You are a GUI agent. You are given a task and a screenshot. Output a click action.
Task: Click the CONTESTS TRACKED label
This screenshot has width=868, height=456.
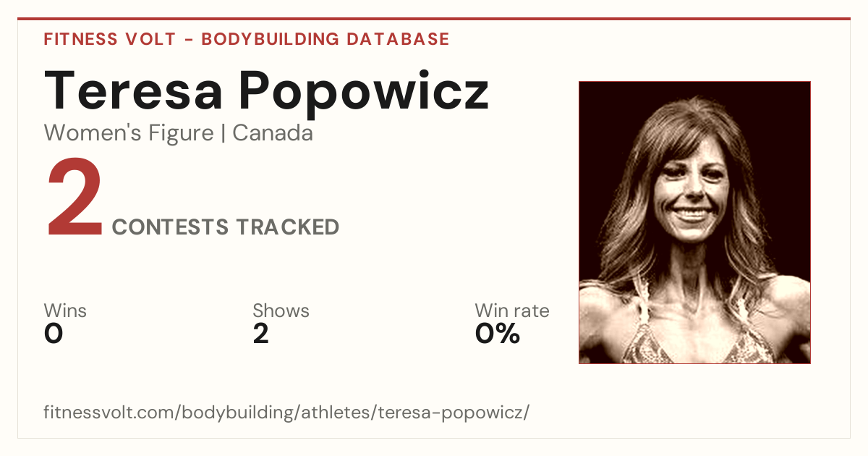coord(226,227)
